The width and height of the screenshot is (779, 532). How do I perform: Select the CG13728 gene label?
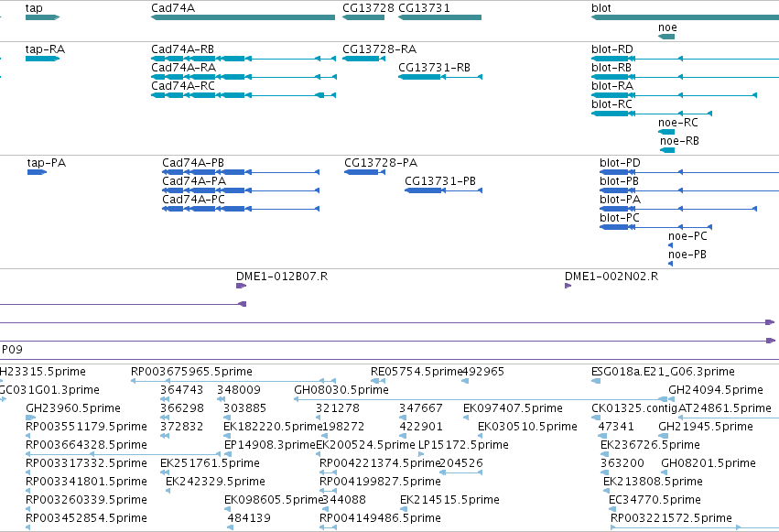(x=368, y=8)
